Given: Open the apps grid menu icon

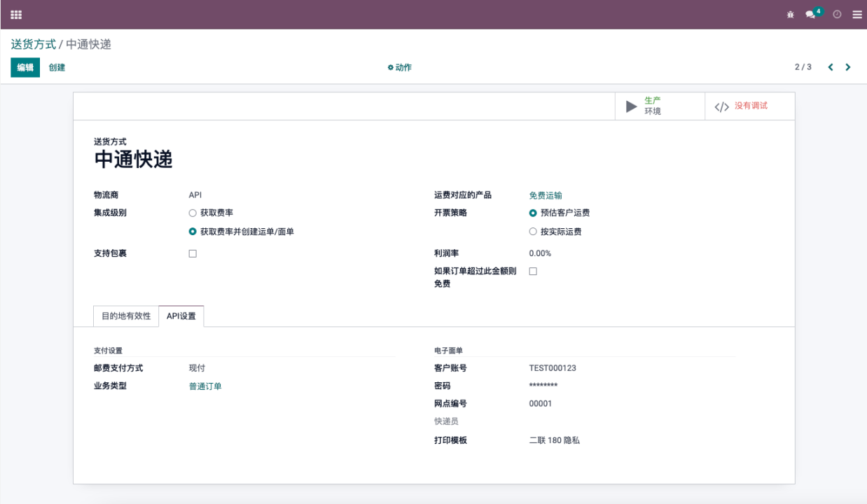Looking at the screenshot, I should (16, 14).
